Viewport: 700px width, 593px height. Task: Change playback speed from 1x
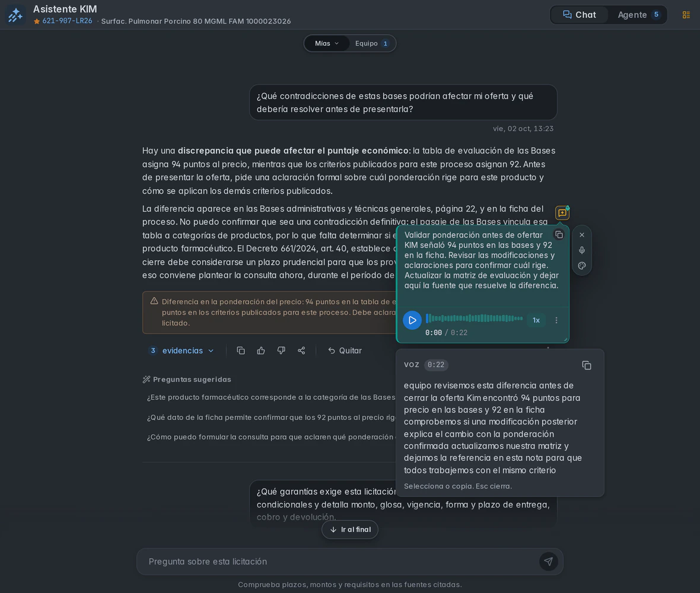(536, 320)
